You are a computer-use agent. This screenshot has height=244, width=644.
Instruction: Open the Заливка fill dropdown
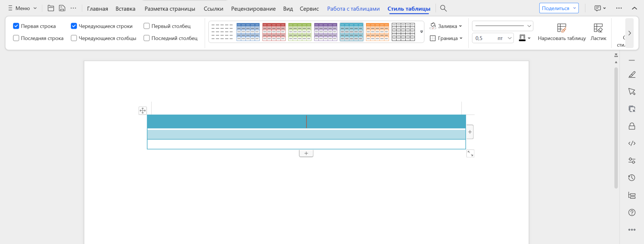pos(446,26)
